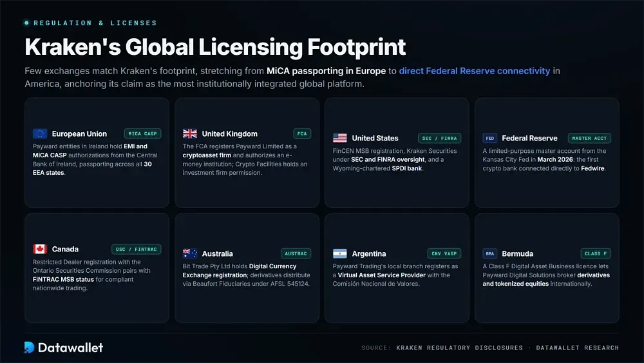Image resolution: width=644 pixels, height=363 pixels.
Task: Click the 'Federal Reserve' card title
Action: [x=529, y=139]
